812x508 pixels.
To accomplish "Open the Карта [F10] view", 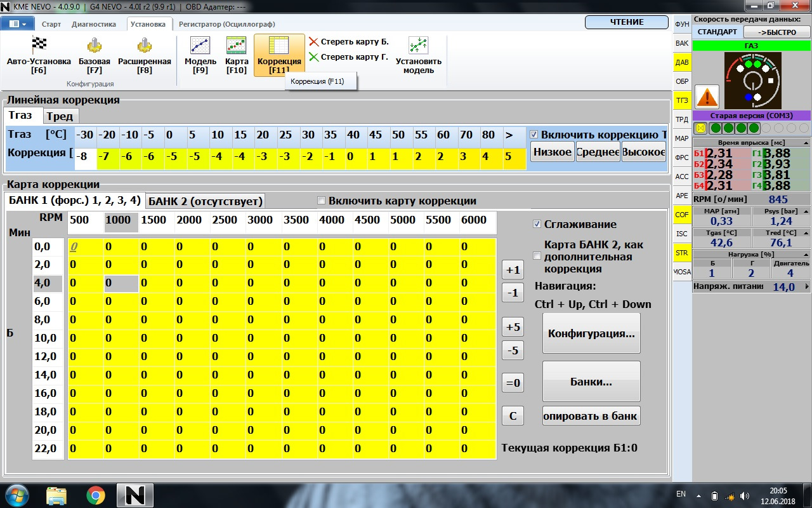I will tap(236, 55).
